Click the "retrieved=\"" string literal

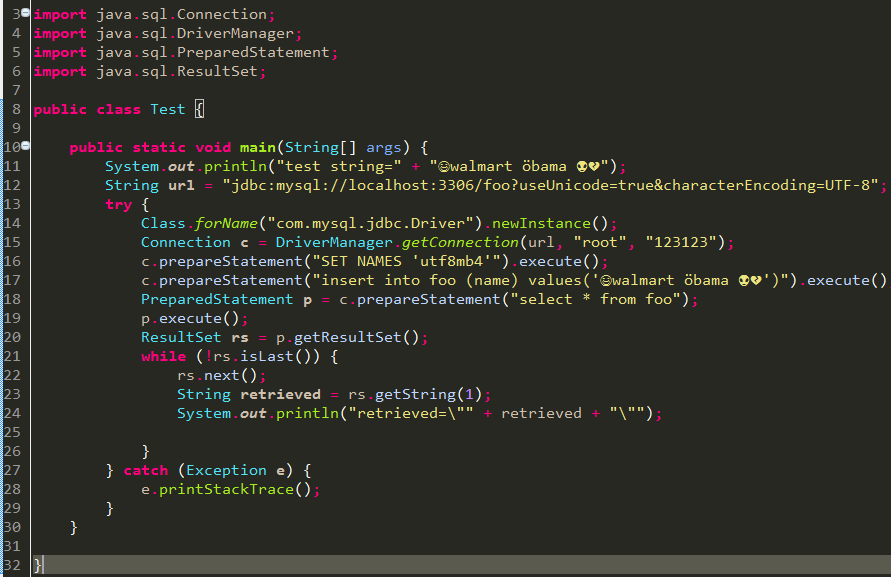[411, 413]
